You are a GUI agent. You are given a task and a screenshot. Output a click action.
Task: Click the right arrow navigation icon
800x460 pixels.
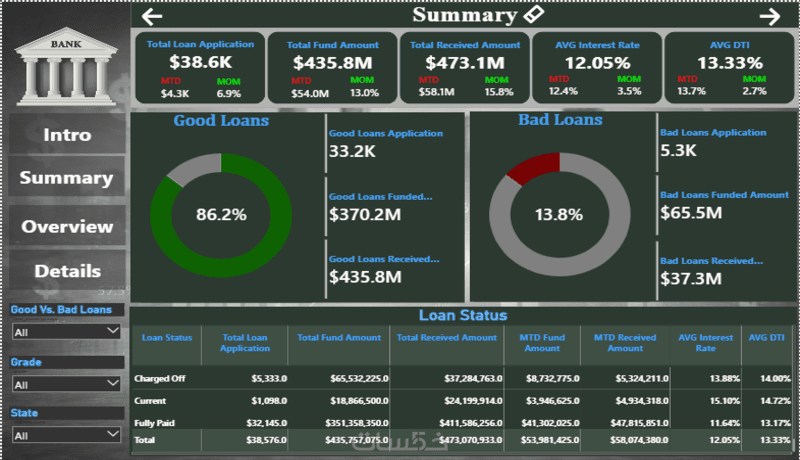click(x=769, y=16)
